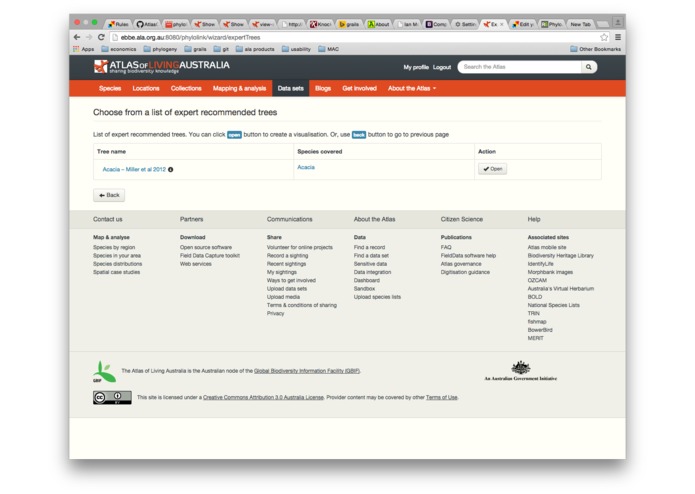Image resolution: width=695 pixels, height=494 pixels.
Task: Click the GBIF leaf logo
Action: 104,372
